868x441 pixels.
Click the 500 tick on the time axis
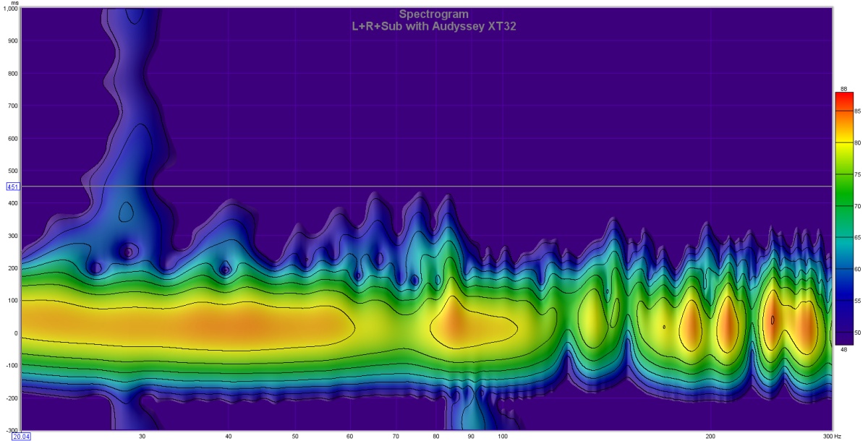pyautogui.click(x=12, y=171)
